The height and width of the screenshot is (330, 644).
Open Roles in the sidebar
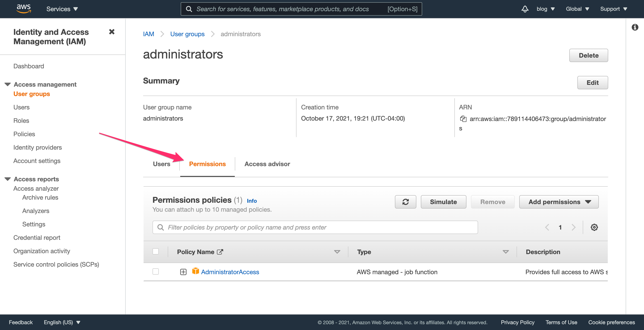coord(21,121)
